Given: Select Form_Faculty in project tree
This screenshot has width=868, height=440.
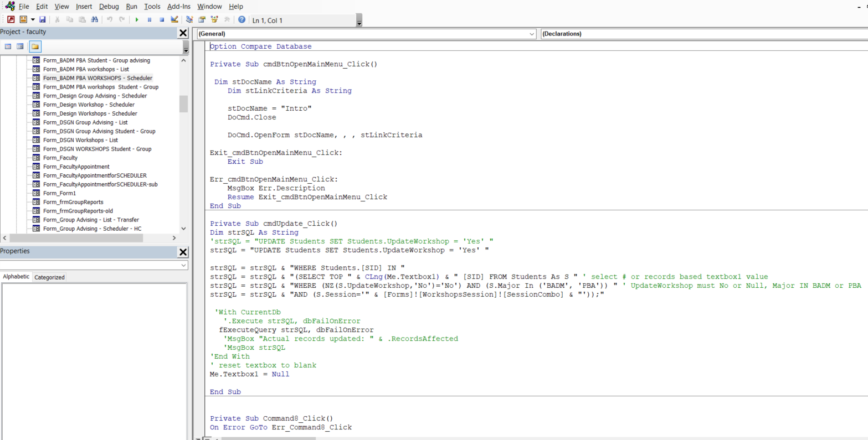Looking at the screenshot, I should coord(60,158).
